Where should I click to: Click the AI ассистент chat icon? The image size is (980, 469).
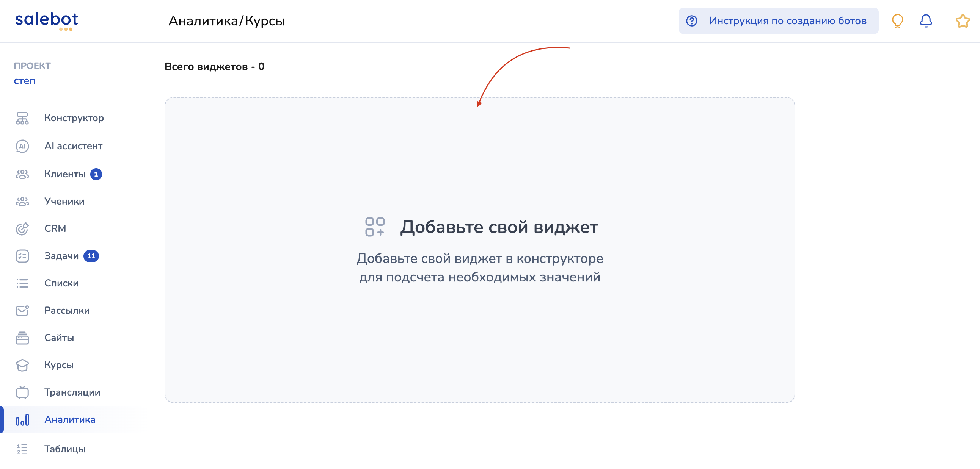22,146
